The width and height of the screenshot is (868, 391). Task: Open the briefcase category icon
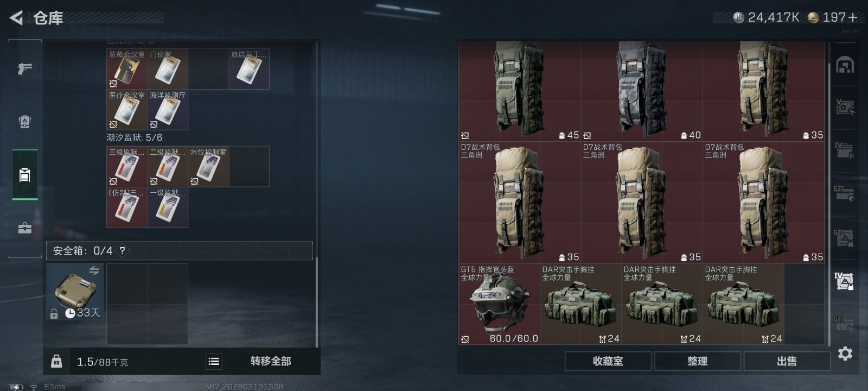24,228
